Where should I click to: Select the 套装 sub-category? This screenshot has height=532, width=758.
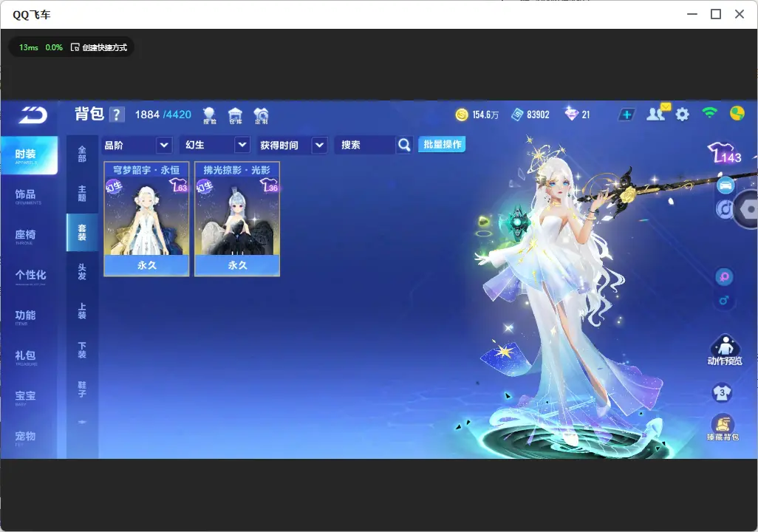[x=82, y=232]
